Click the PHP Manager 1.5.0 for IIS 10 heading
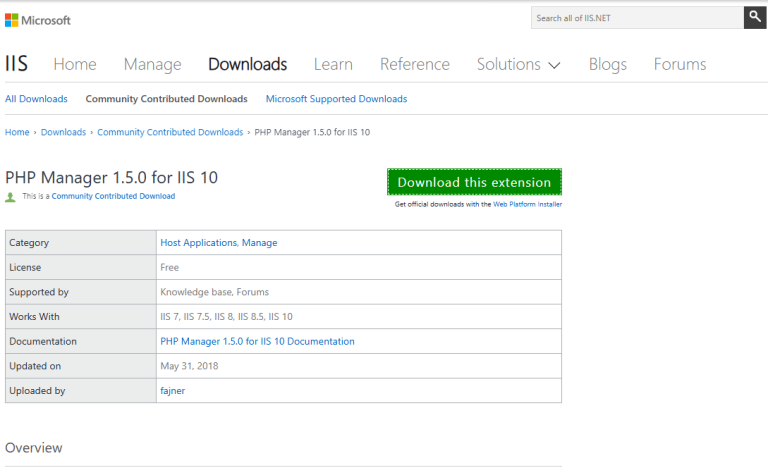Image resolution: width=768 pixels, height=468 pixels. tap(111, 177)
